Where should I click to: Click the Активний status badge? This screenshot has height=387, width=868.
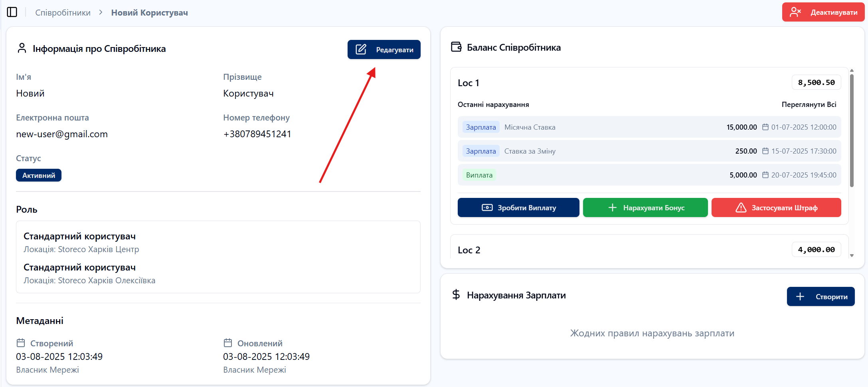click(39, 176)
